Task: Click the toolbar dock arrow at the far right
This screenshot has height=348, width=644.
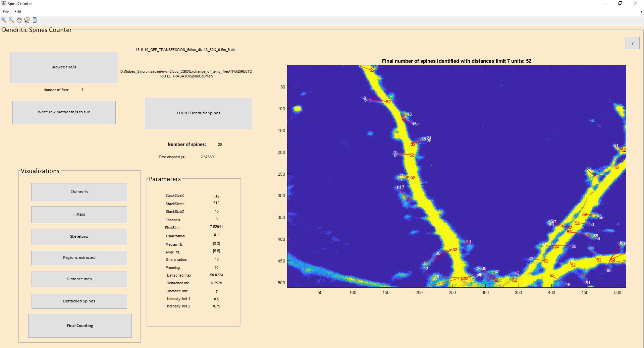Action: point(641,12)
